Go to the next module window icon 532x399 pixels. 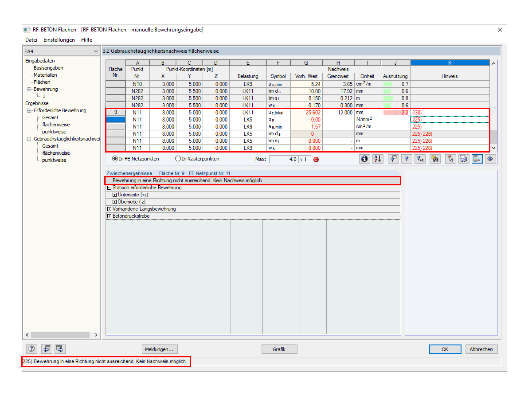pyautogui.click(x=60, y=349)
